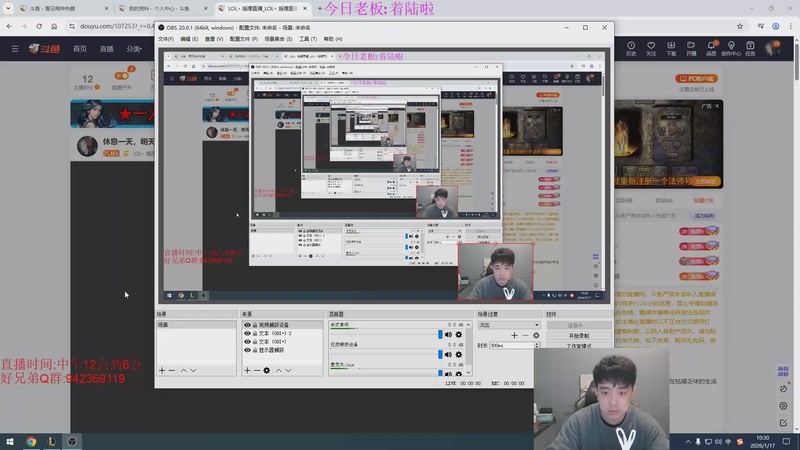
Task: Remove the selected scene with minus icon
Action: [x=172, y=370]
